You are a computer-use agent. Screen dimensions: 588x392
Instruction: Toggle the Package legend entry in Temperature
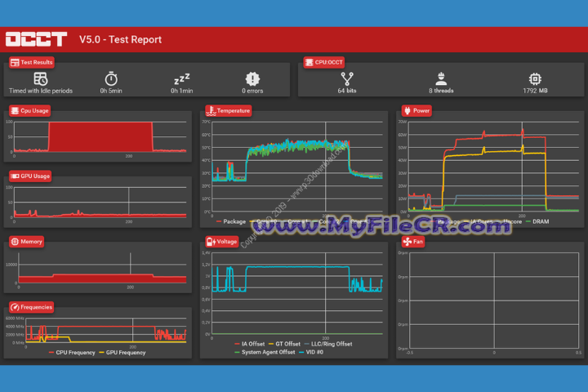coord(231,221)
